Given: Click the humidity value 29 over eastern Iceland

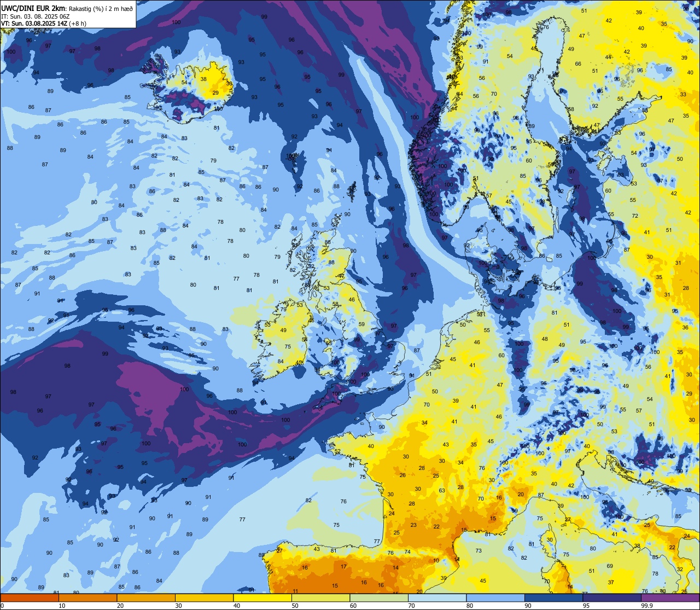Looking at the screenshot, I should 215,92.
